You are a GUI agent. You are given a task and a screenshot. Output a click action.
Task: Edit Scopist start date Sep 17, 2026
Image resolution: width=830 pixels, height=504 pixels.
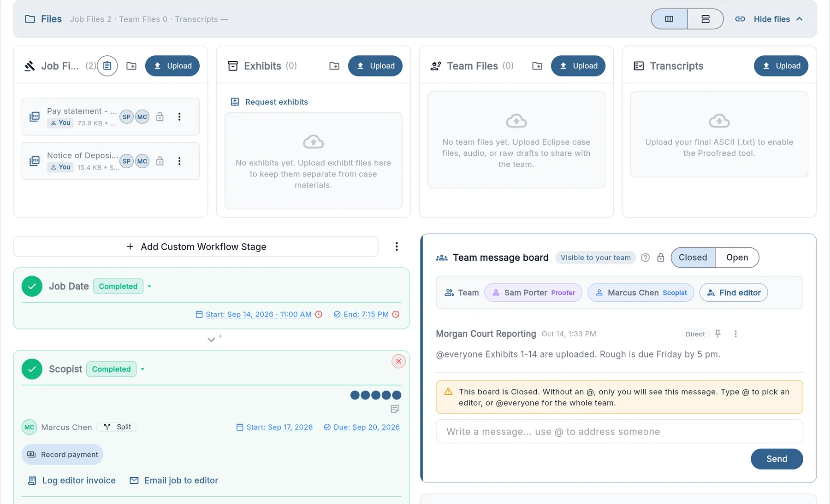click(279, 427)
